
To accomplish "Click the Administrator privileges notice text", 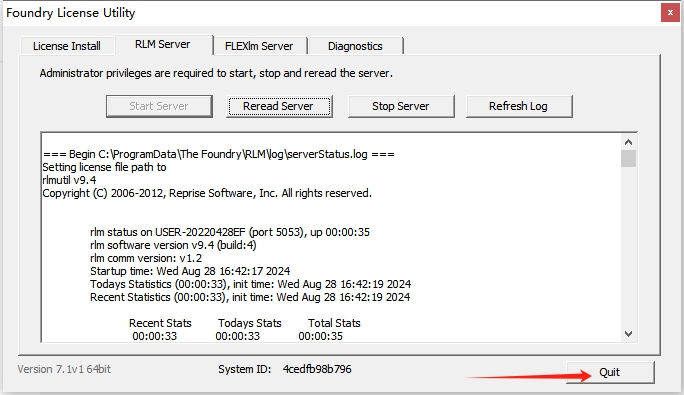I will pos(216,73).
